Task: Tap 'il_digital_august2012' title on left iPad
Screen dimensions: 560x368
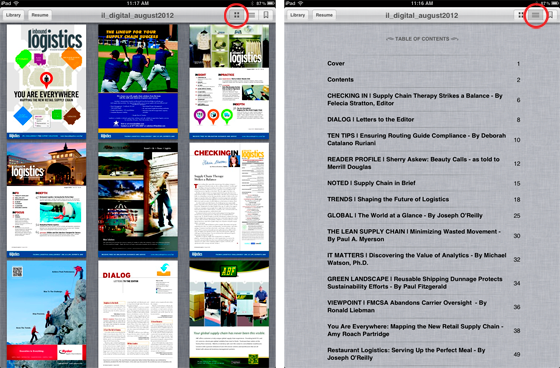Action: coord(137,15)
